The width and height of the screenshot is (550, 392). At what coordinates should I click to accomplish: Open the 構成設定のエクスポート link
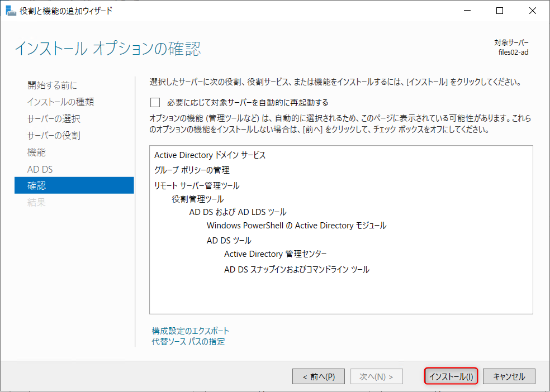click(191, 331)
